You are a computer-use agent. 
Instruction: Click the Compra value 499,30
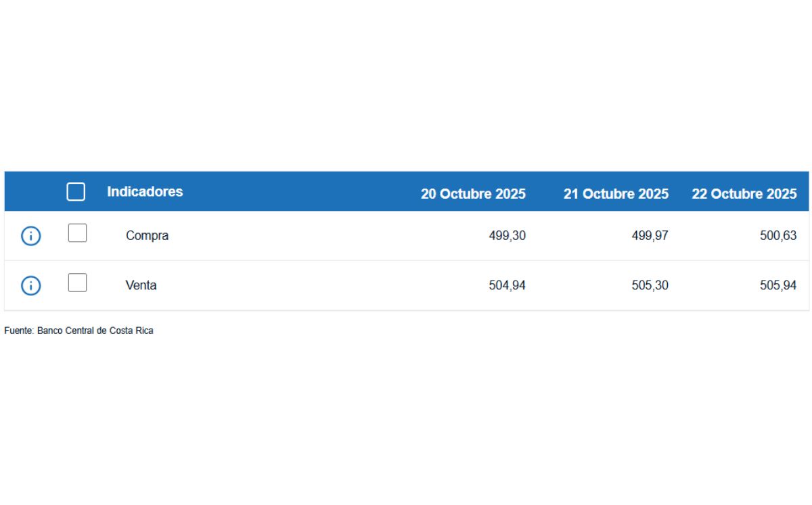[507, 236]
